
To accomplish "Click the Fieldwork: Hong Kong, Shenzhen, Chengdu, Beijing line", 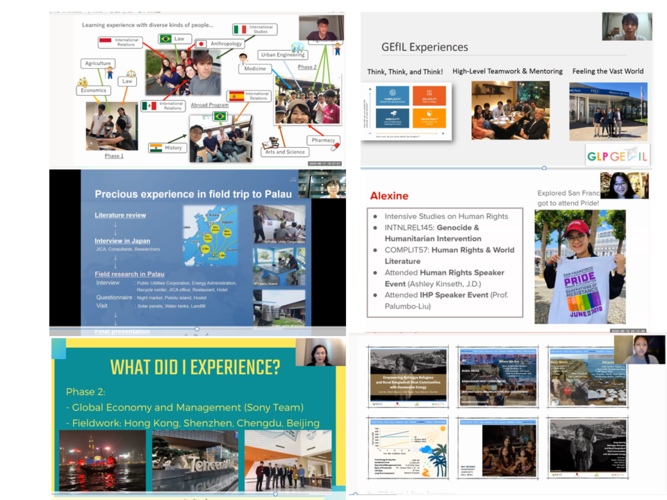I will pyautogui.click(x=193, y=423).
